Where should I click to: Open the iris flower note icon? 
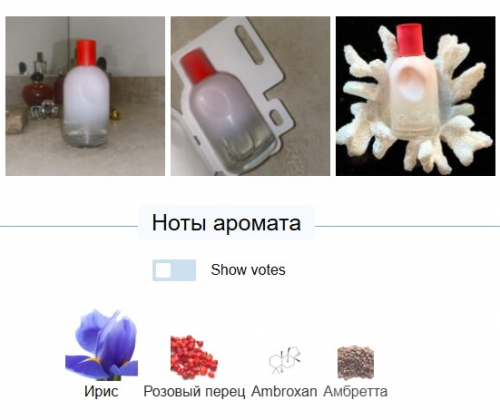tap(101, 345)
